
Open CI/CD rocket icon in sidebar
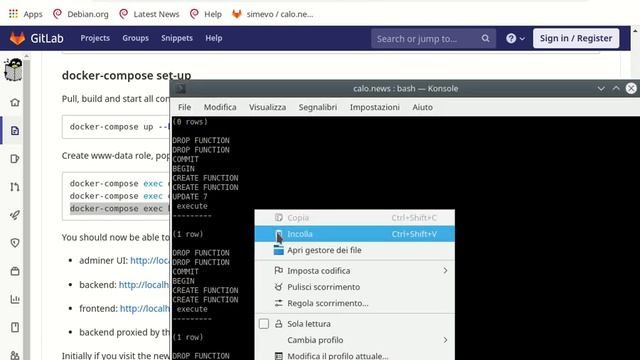click(x=15, y=215)
